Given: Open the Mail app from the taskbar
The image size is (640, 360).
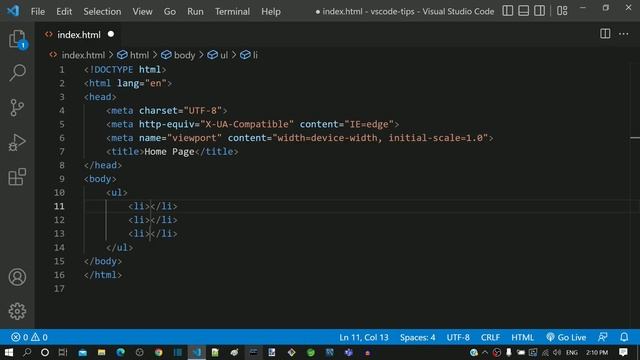Looking at the screenshot, I should [82, 352].
